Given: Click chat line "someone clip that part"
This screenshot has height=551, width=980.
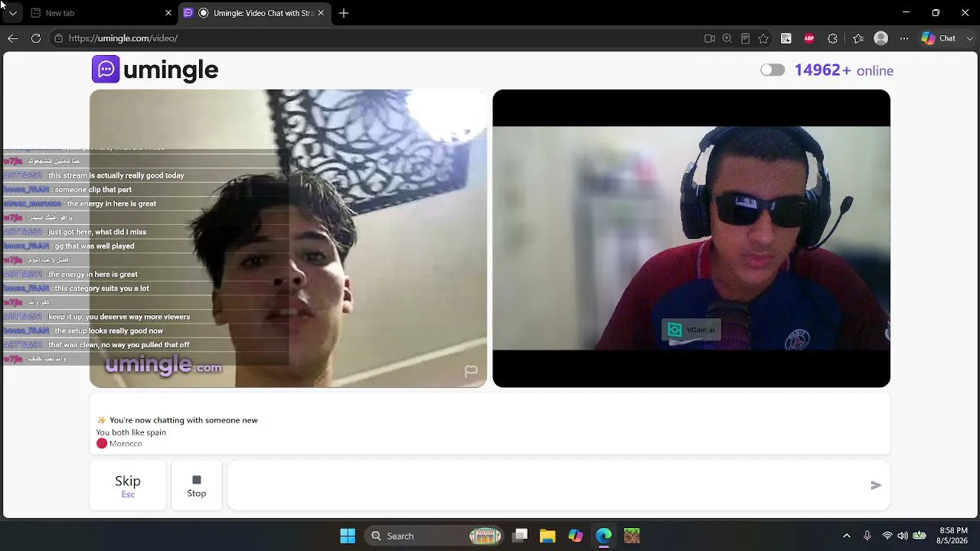Looking at the screenshot, I should point(93,190).
